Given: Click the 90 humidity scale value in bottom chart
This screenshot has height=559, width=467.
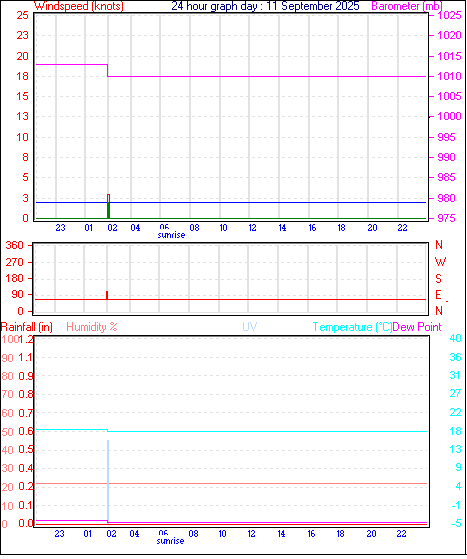Looking at the screenshot, I should point(7,358).
